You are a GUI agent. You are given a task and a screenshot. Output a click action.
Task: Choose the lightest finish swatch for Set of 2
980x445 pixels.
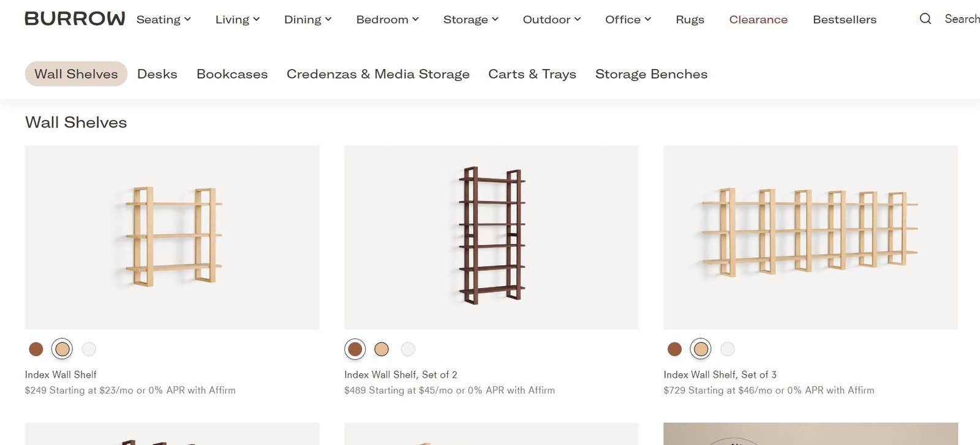pyautogui.click(x=408, y=349)
